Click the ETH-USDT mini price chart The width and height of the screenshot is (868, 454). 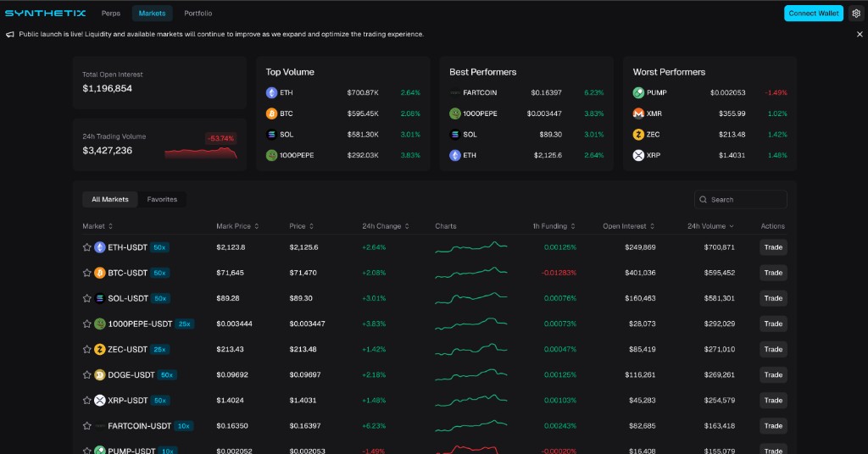click(x=471, y=247)
